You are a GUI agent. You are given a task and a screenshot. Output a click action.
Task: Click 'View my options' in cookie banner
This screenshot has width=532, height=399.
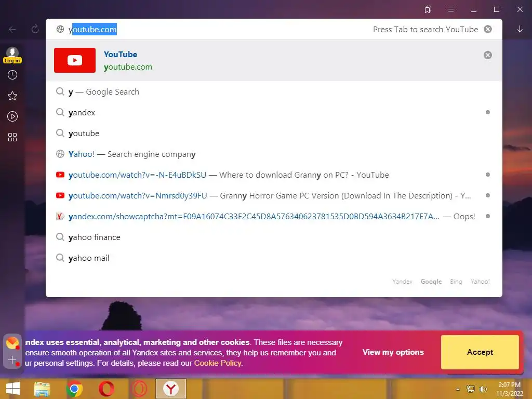tap(393, 352)
